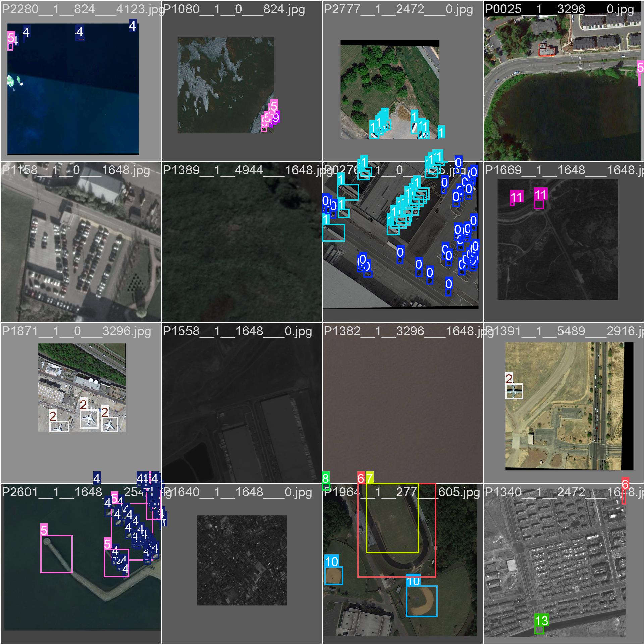Select larger magenta box labeled 11

click(539, 204)
